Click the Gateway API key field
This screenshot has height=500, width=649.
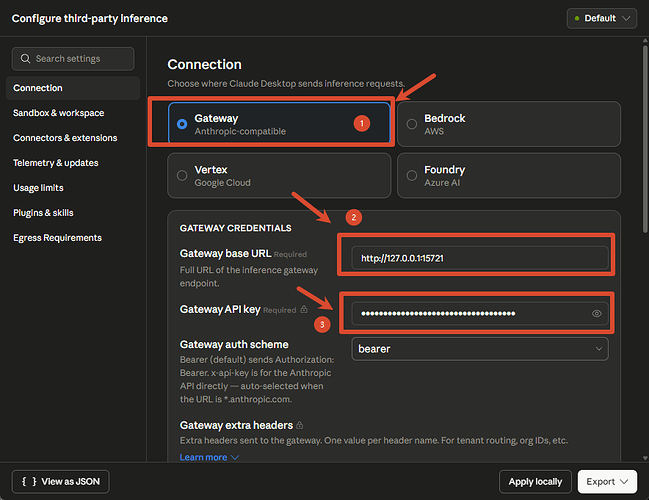point(480,313)
